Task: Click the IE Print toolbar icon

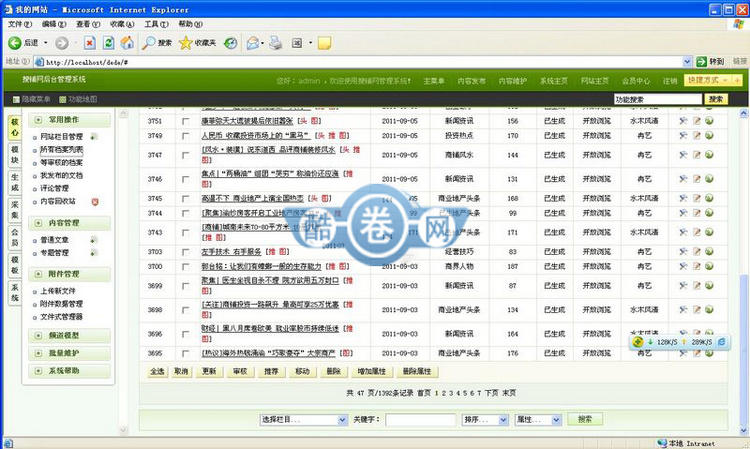Action: coord(276,43)
